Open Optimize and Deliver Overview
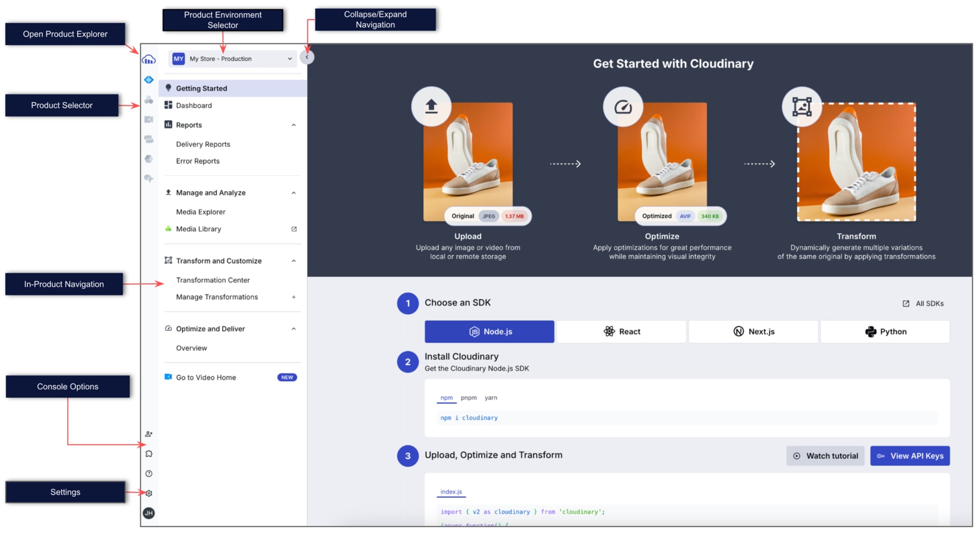The image size is (980, 533). tap(191, 348)
